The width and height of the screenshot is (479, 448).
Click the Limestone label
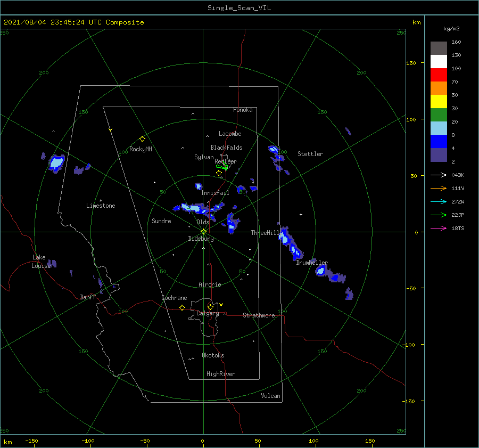coord(101,206)
